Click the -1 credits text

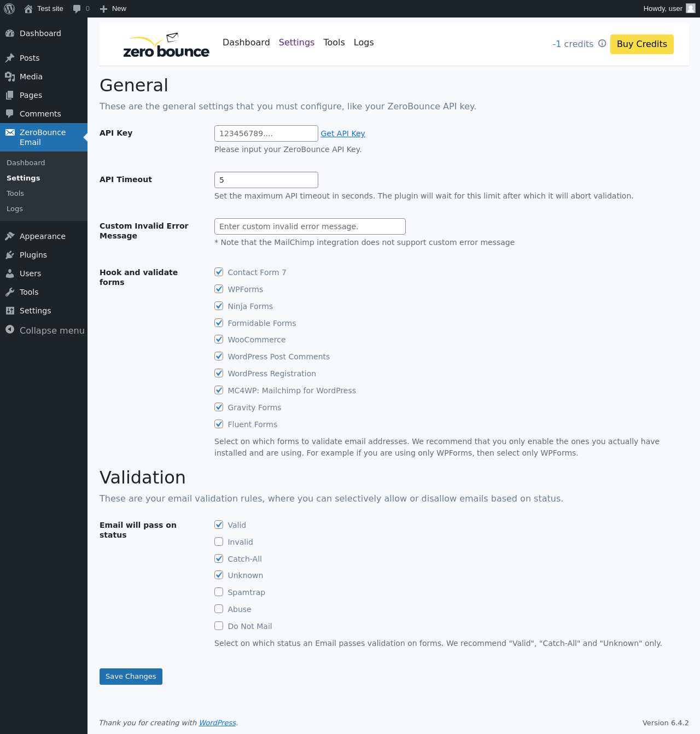pos(573,44)
